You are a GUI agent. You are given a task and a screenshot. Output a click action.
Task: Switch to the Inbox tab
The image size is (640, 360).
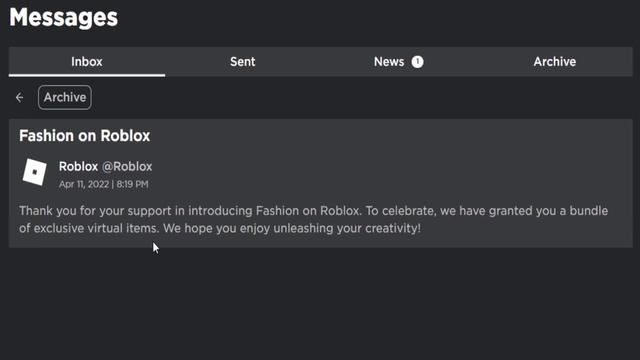pyautogui.click(x=87, y=62)
